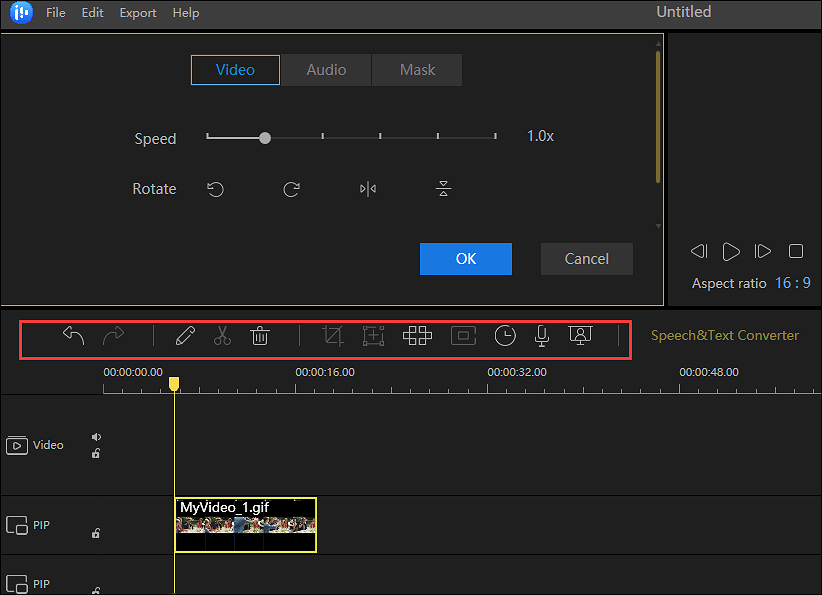The image size is (822, 595).
Task: Click the Zoom frame tool icon
Action: coord(373,336)
